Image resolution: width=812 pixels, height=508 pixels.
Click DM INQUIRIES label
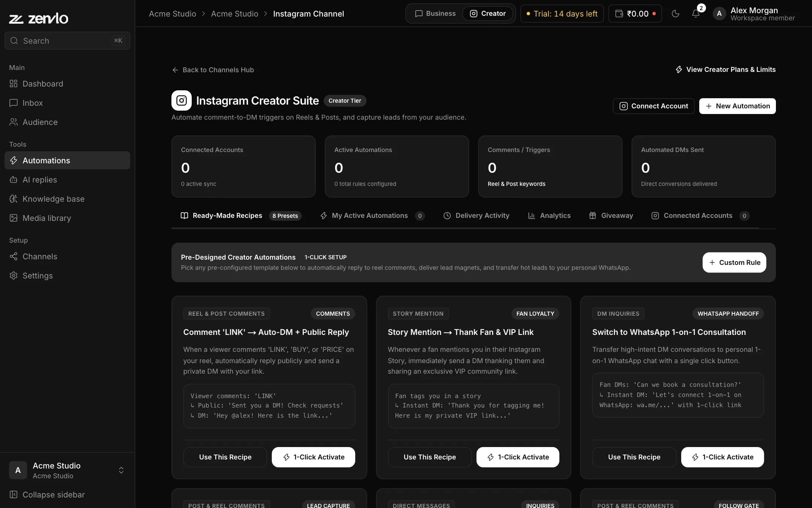coord(618,313)
